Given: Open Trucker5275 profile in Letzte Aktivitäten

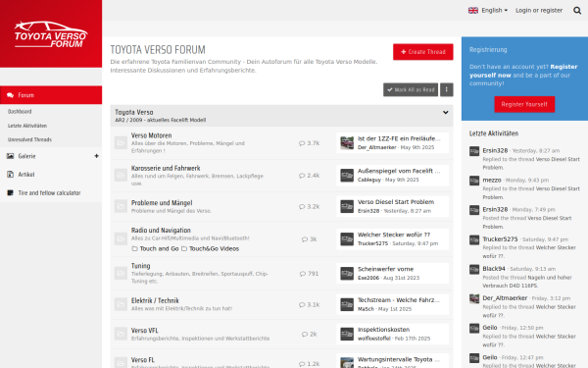Looking at the screenshot, I should (x=500, y=239).
